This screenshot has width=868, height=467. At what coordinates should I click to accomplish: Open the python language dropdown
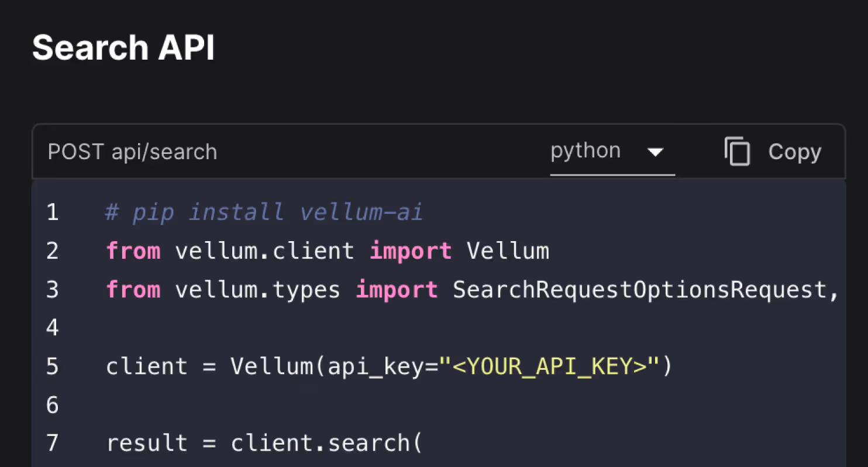tap(612, 152)
